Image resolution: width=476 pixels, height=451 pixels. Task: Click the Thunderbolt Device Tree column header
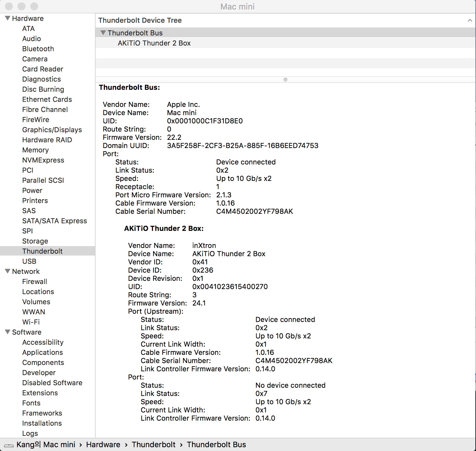pyautogui.click(x=140, y=20)
